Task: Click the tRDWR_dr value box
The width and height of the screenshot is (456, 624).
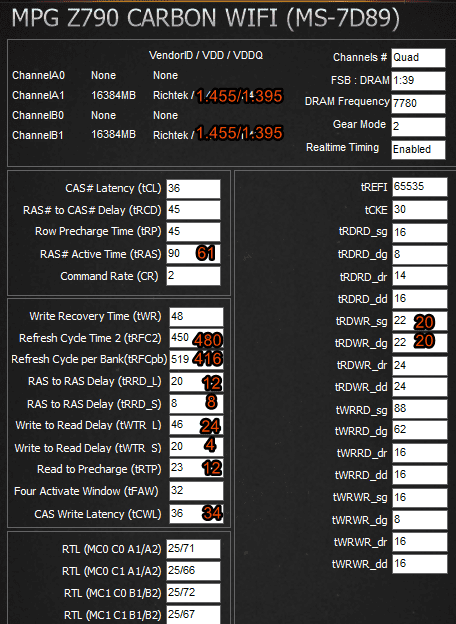Action: [x=420, y=365]
